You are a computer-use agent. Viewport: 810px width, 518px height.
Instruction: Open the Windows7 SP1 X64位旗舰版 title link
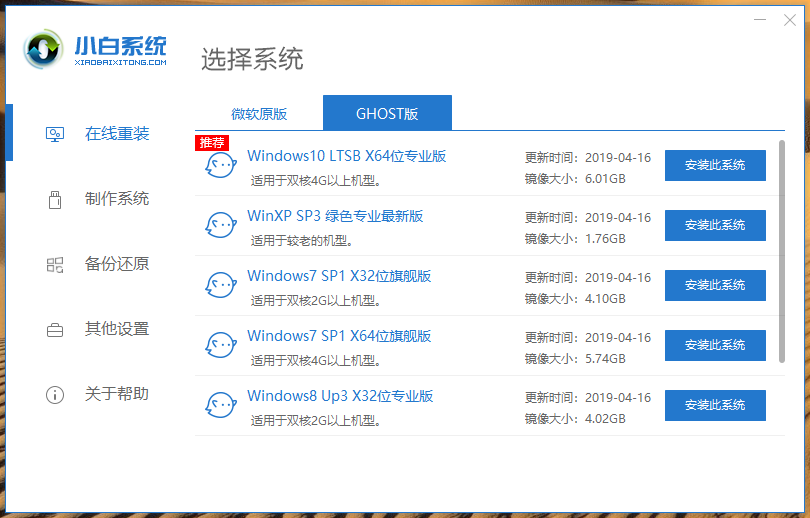tap(339, 336)
